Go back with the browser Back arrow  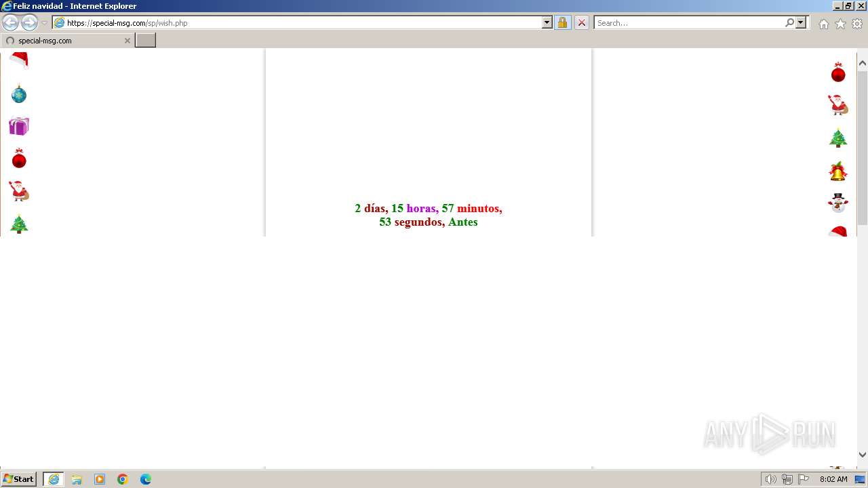pos(10,22)
